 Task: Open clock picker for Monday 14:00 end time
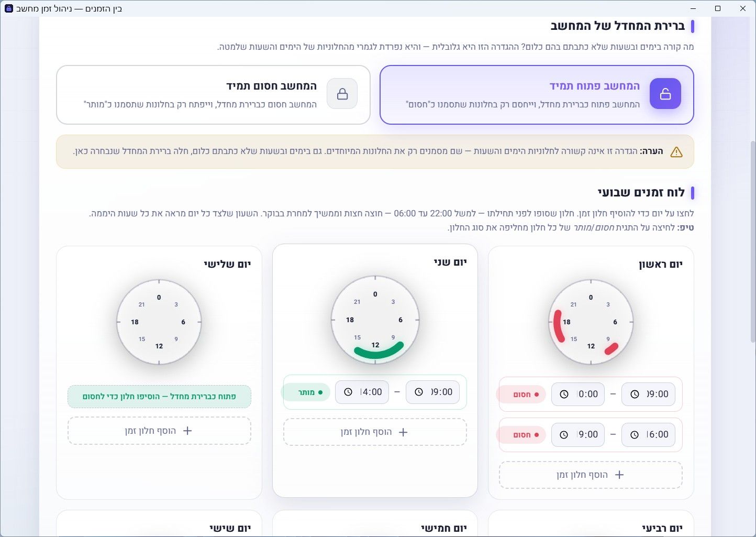coord(348,392)
